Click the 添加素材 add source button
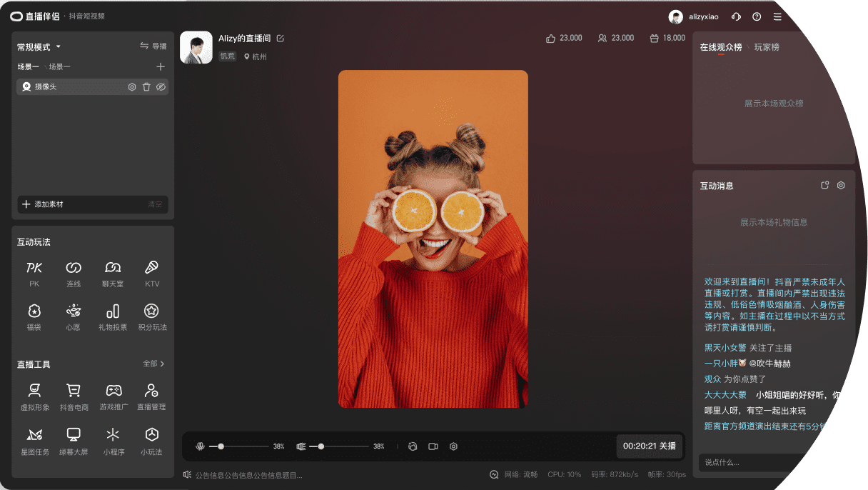This screenshot has width=868, height=490. pyautogui.click(x=43, y=204)
